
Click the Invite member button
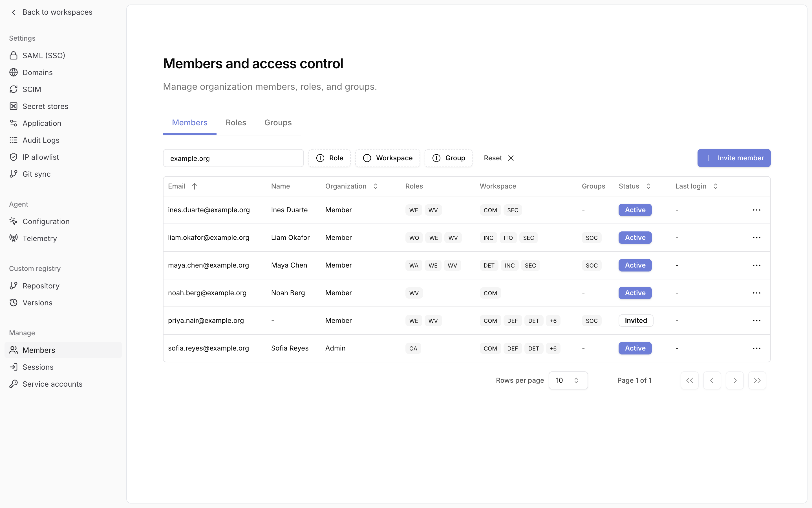pyautogui.click(x=734, y=158)
